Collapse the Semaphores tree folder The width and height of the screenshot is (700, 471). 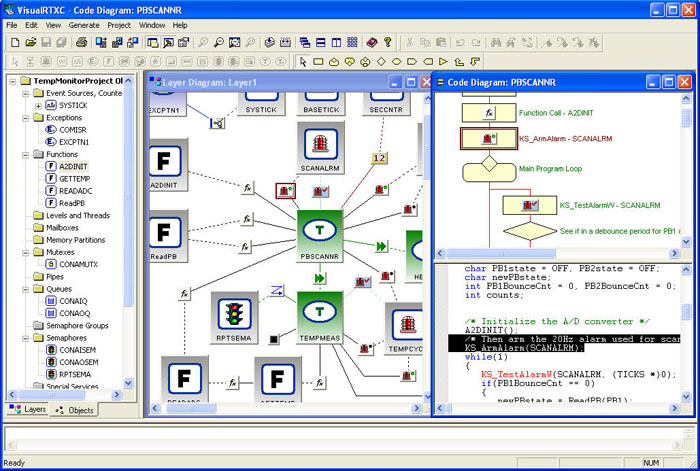25,338
